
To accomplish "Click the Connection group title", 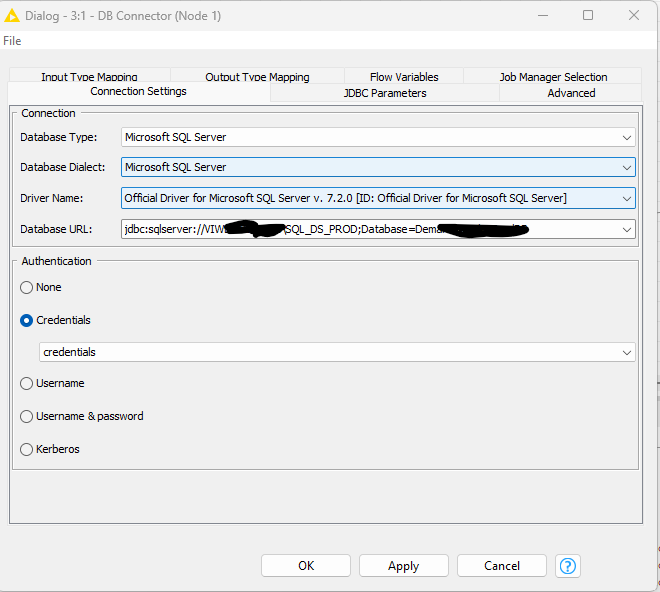I will click(48, 113).
